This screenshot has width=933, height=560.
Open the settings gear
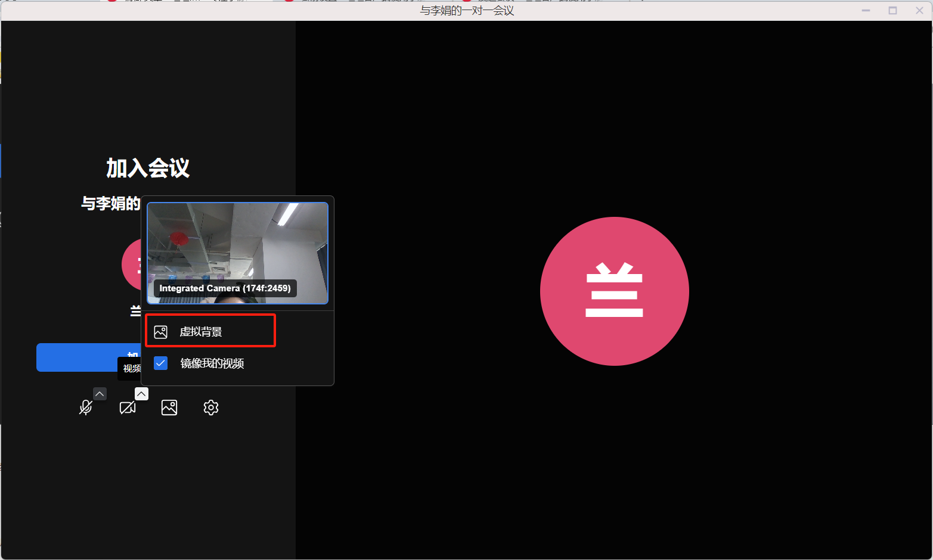[211, 407]
